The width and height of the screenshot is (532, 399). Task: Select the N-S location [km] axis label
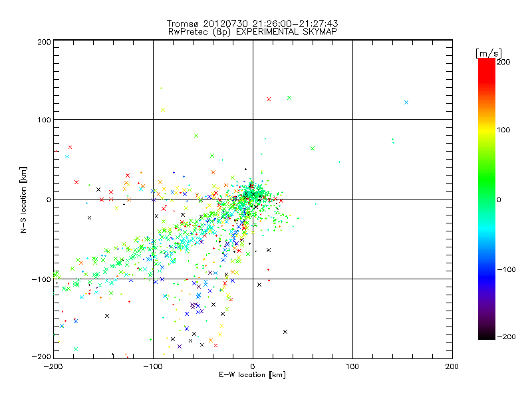pyautogui.click(x=24, y=198)
